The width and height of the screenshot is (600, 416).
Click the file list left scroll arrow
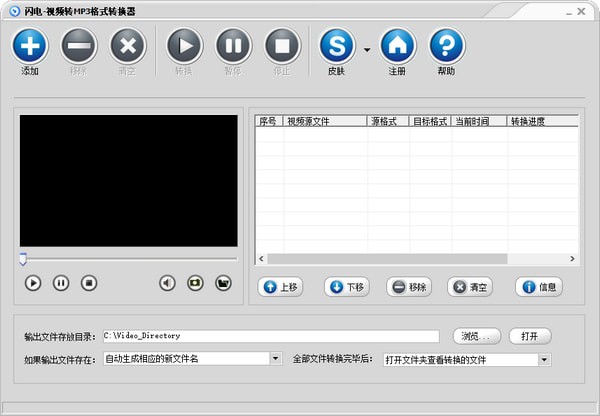coord(261,259)
